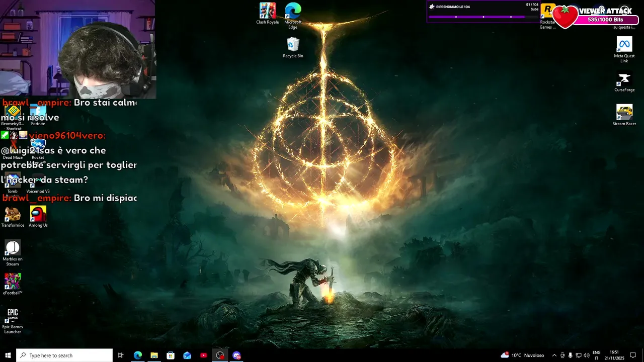Open Microsoft Store from the taskbar

coord(171,355)
